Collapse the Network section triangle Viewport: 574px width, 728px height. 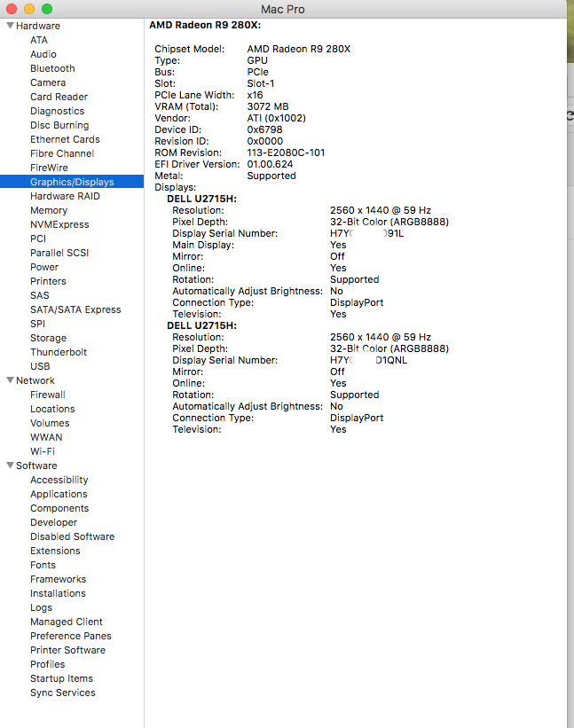10,380
